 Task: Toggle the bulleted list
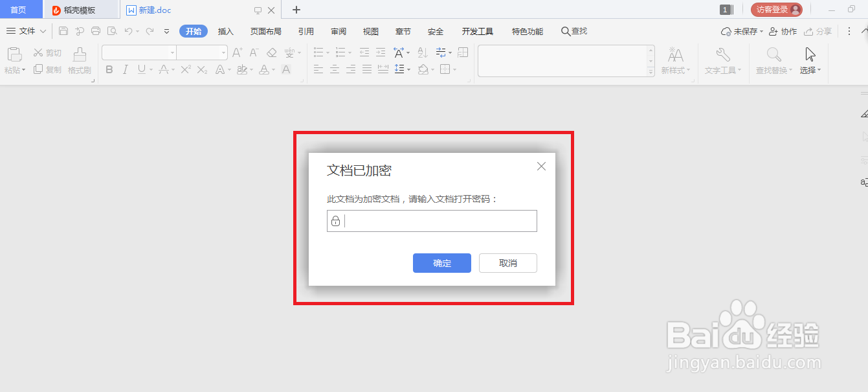click(317, 52)
